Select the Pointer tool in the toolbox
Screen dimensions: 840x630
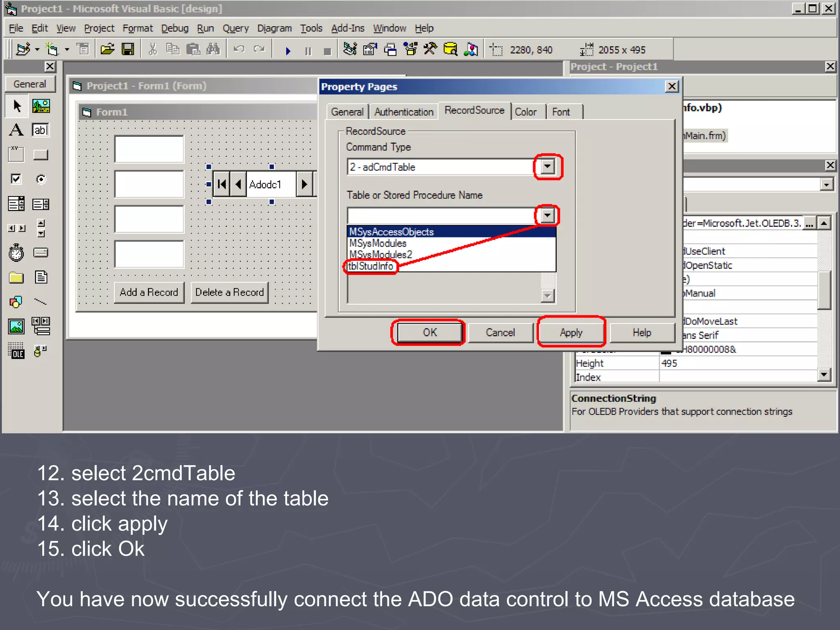click(16, 106)
